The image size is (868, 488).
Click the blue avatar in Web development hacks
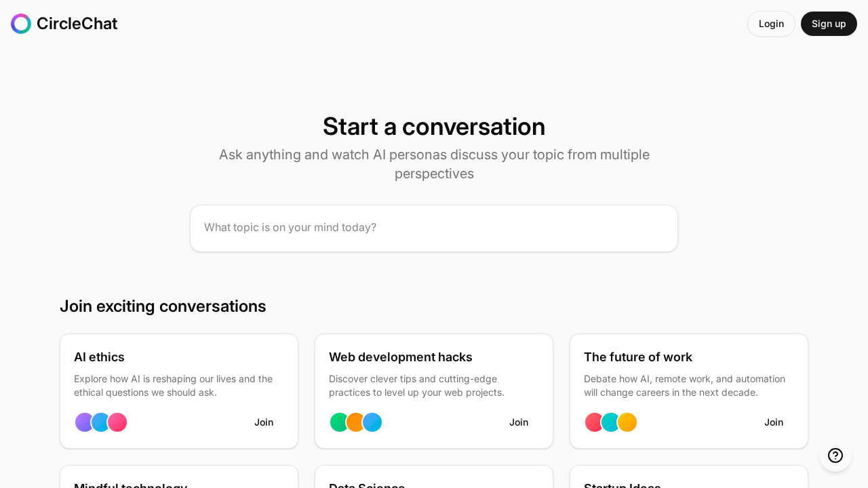point(372,422)
